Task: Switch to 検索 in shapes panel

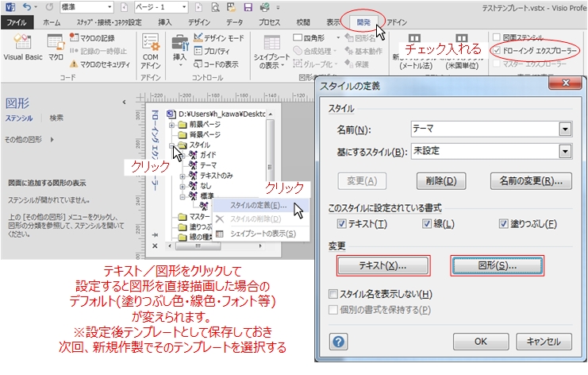Action: coord(56,118)
